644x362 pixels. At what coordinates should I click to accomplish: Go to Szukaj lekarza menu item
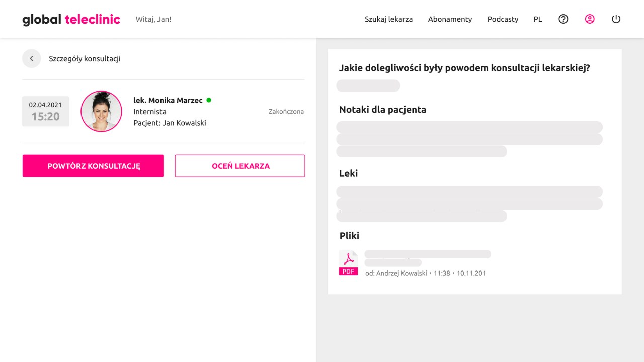pos(388,19)
